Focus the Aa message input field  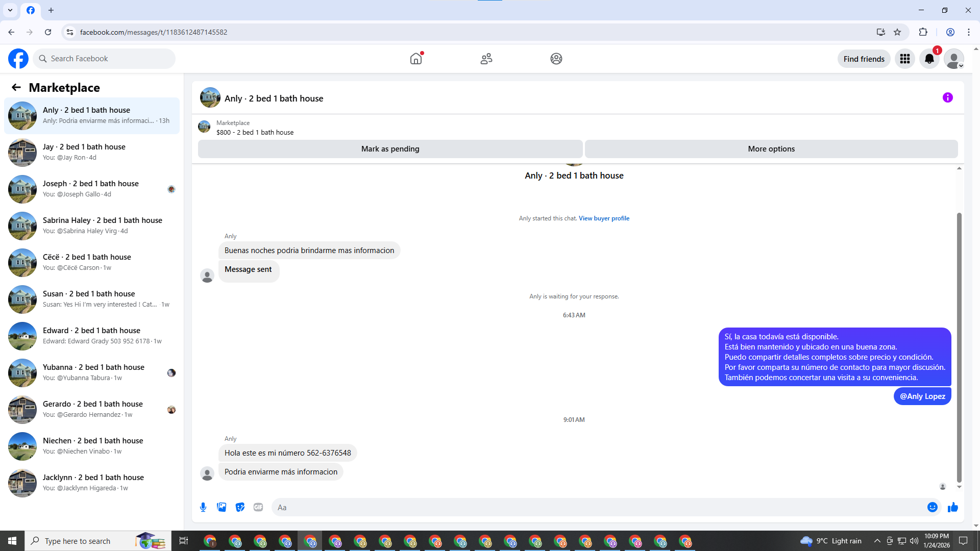pos(597,507)
